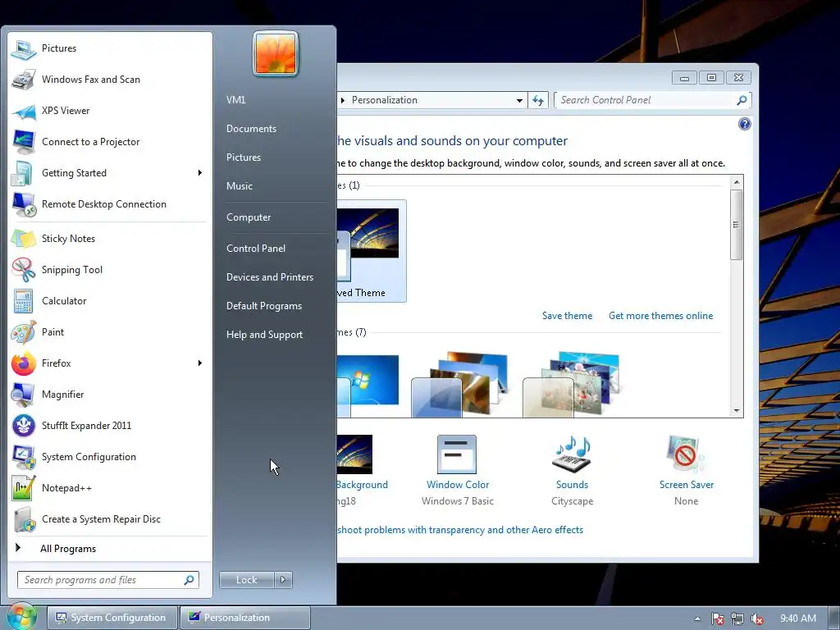The height and width of the screenshot is (630, 840).
Task: Click Create a System Repair Disc icon
Action: (x=24, y=519)
